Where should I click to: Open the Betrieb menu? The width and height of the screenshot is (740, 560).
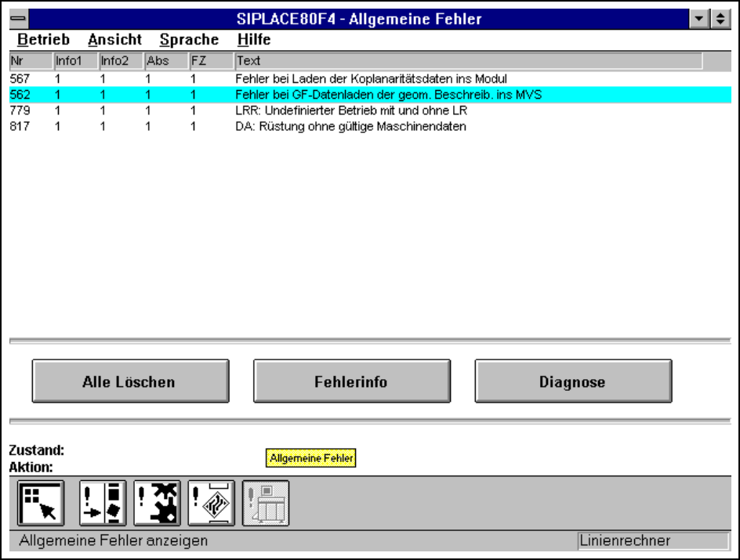point(43,40)
